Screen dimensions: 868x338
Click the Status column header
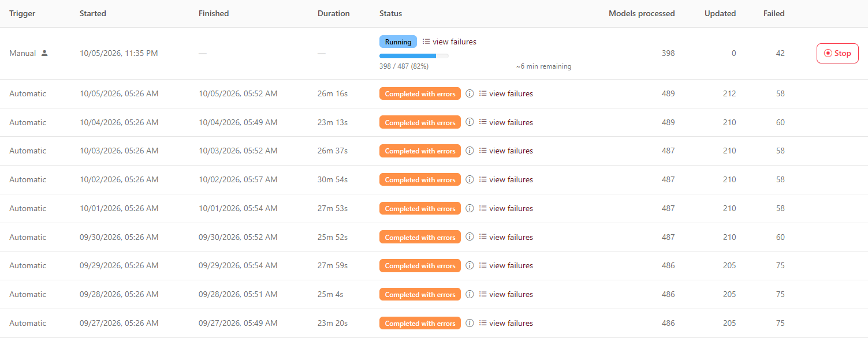391,13
